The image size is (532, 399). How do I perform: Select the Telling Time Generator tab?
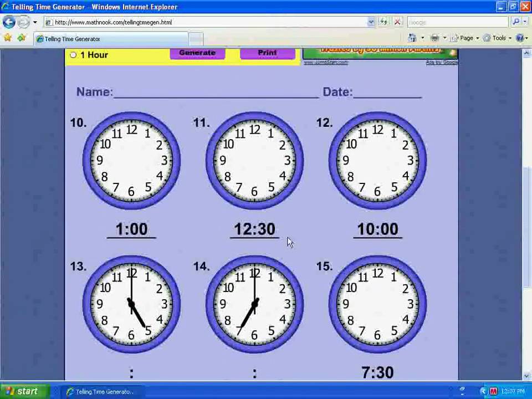tap(111, 39)
